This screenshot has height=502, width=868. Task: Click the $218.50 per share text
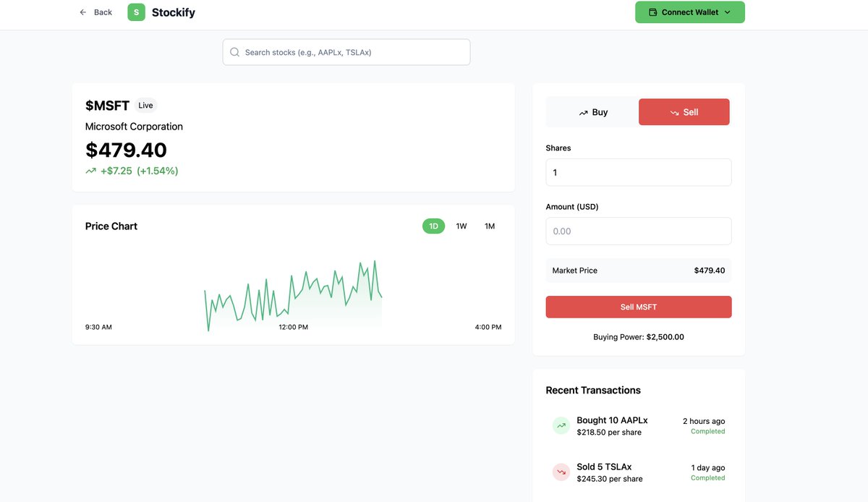(609, 433)
